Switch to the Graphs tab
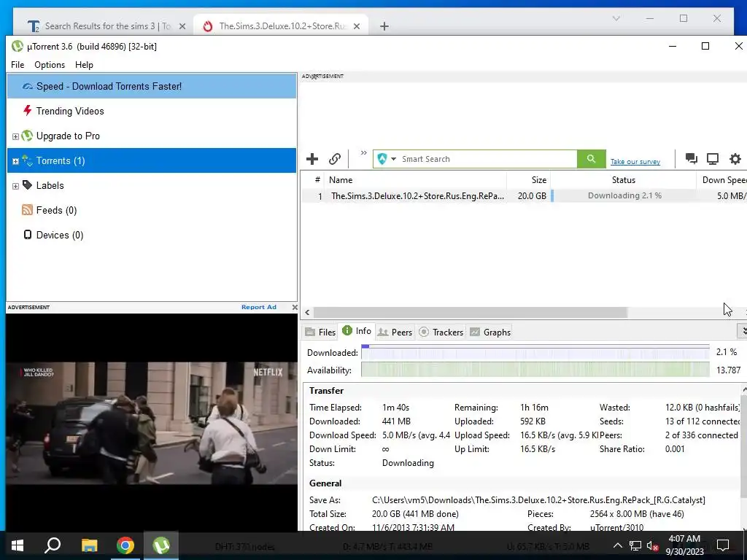 490,332
